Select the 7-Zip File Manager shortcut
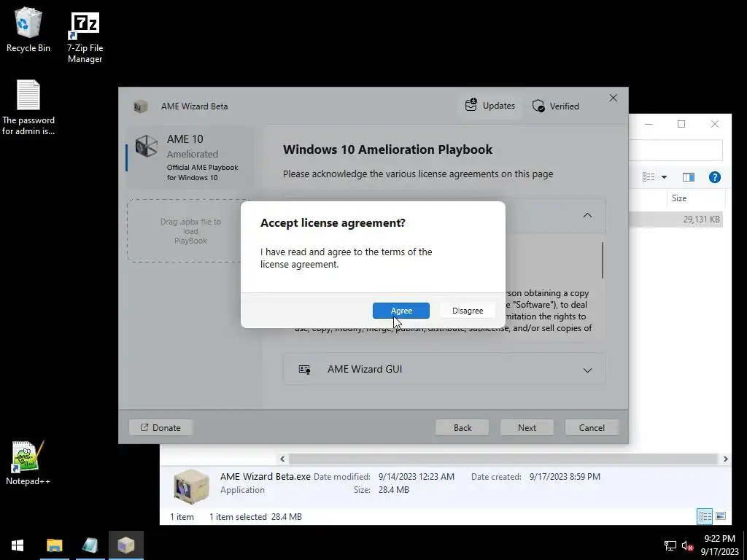747x560 pixels. tap(85, 37)
